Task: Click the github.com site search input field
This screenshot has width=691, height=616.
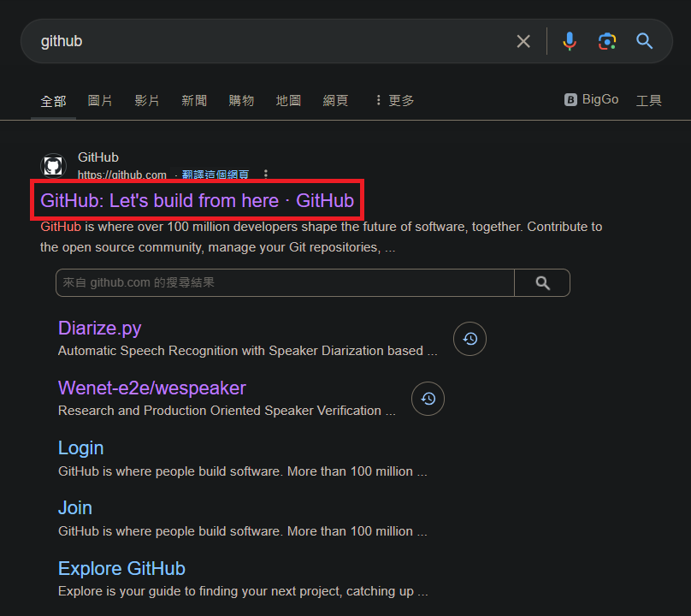Action: tap(285, 282)
